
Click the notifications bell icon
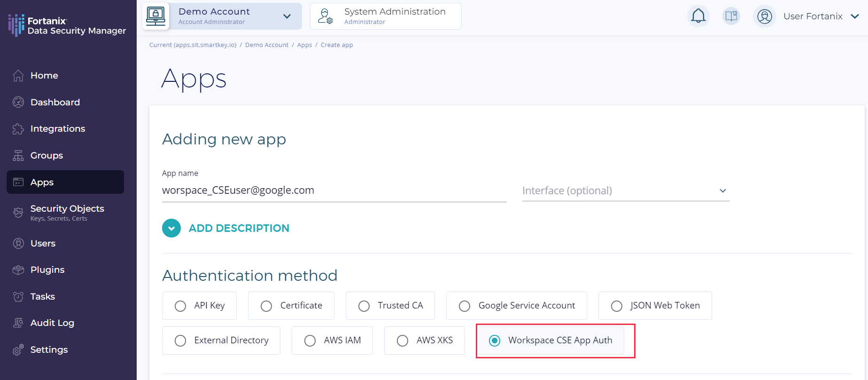[x=698, y=16]
